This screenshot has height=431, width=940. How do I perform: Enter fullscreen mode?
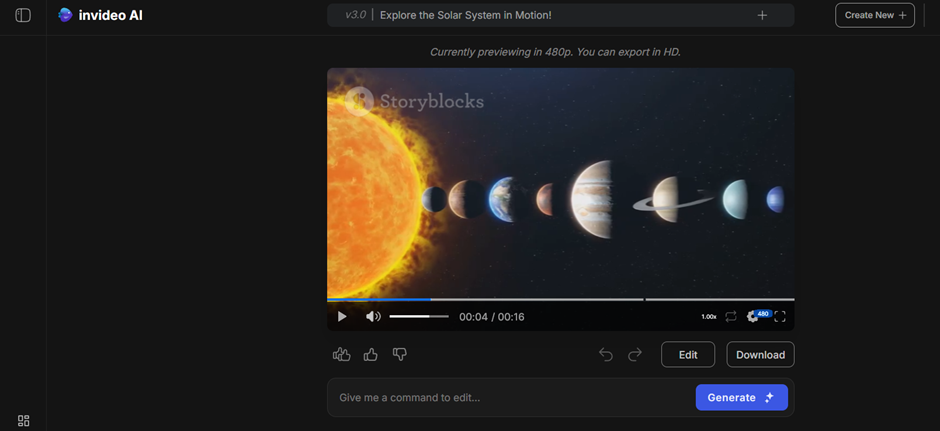coord(780,317)
